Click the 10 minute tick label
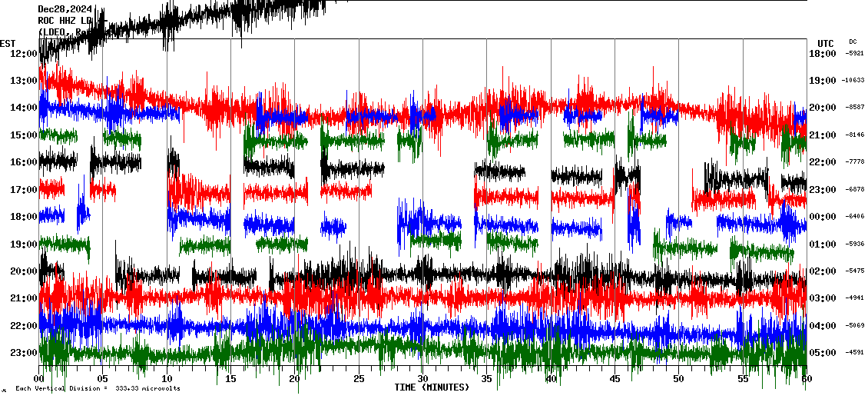Screen dimensions: 868x399 point(167,379)
